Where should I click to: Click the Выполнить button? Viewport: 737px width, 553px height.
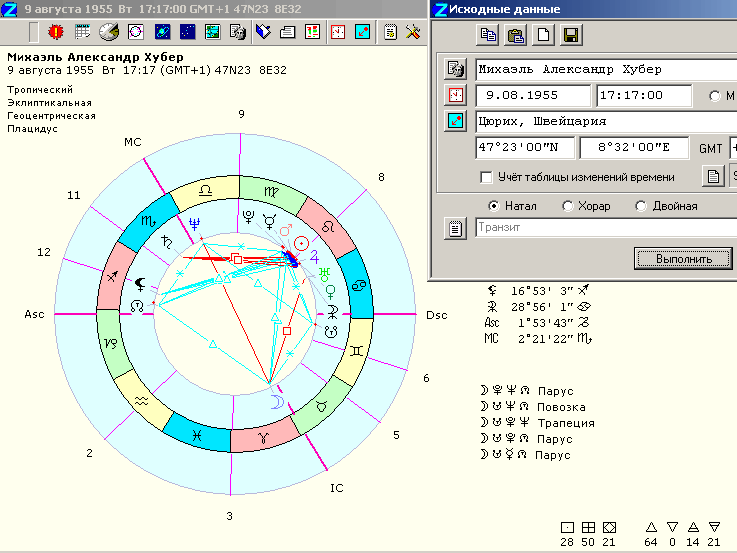[683, 258]
